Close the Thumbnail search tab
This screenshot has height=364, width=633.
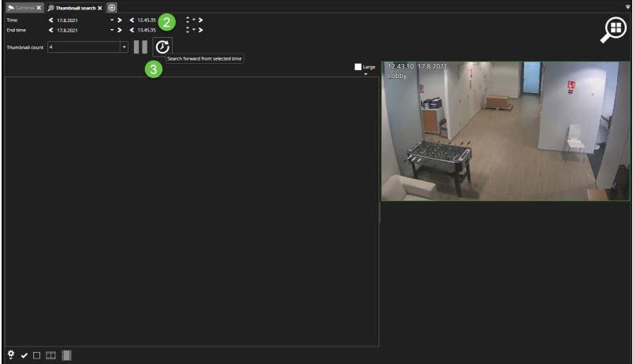click(100, 7)
